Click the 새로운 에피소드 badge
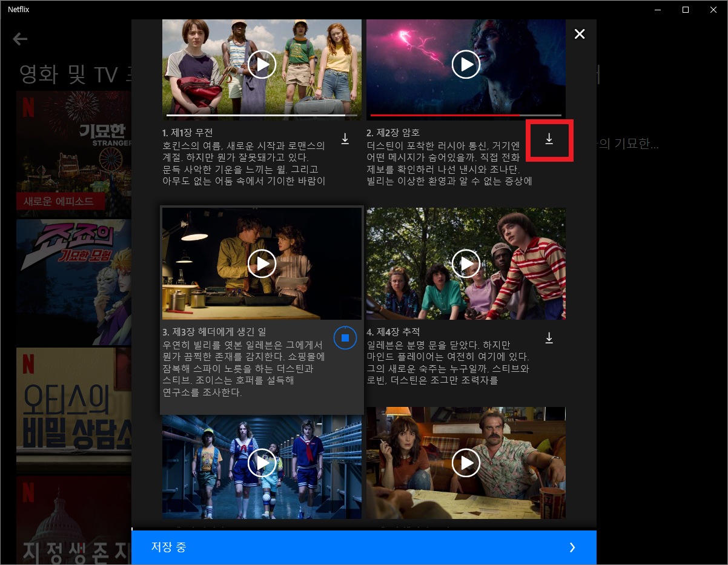Screen dimensions: 728x565 click(61, 201)
